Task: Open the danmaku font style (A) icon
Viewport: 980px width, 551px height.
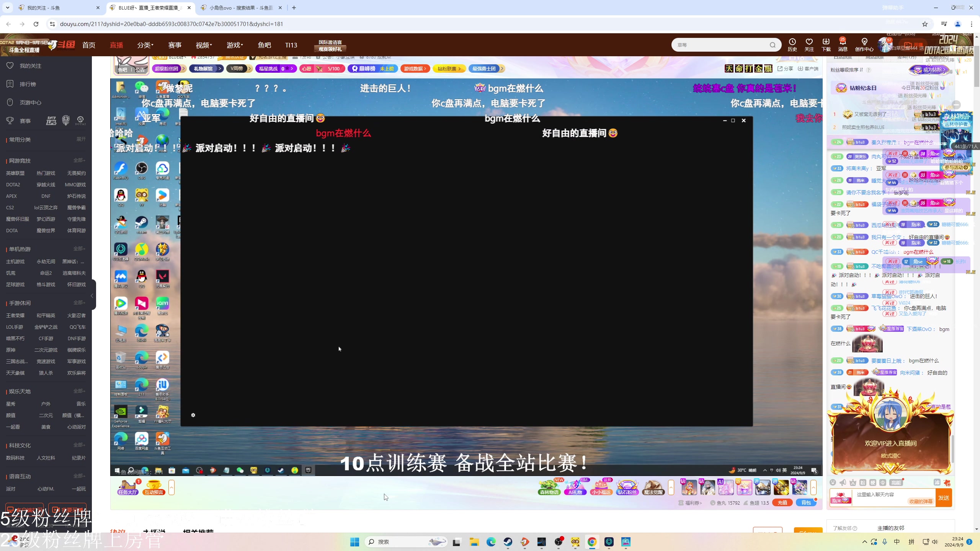Action: [x=853, y=483]
